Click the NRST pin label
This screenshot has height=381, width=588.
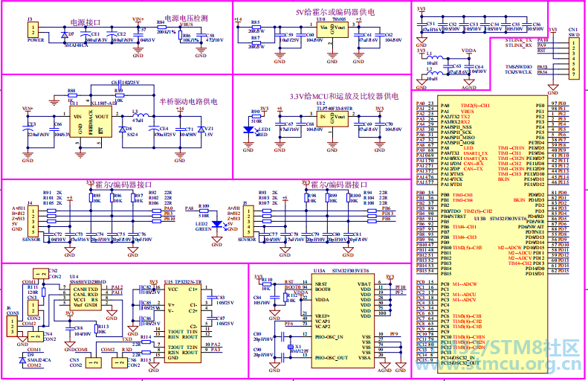click(x=320, y=284)
